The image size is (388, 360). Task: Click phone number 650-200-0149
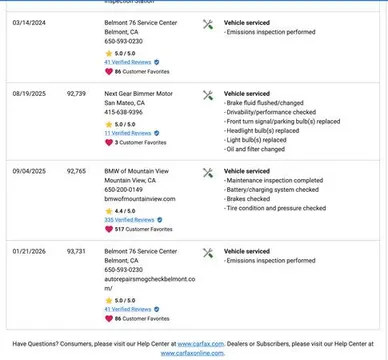point(123,190)
